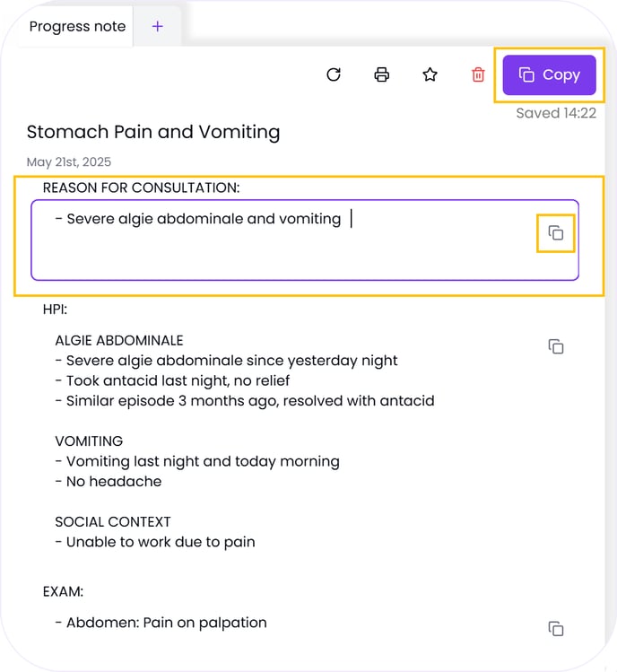Add a new tab with plus icon

158,26
